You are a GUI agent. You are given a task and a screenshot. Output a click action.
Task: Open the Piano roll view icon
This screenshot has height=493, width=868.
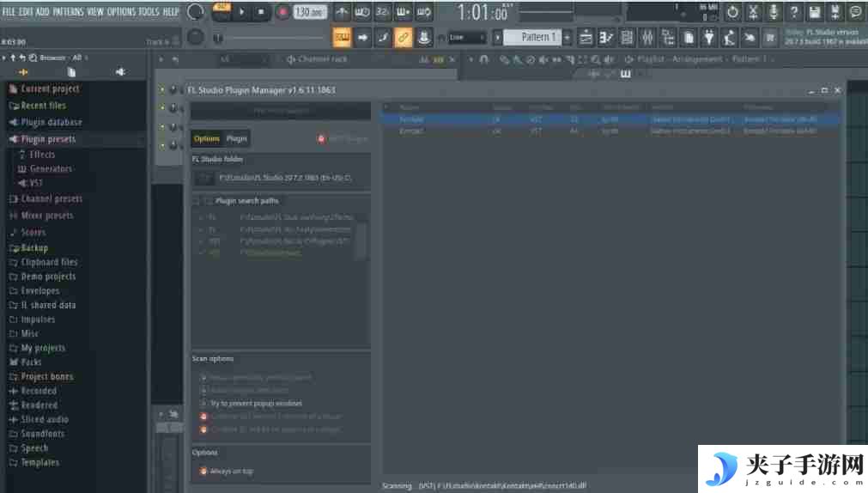click(x=606, y=38)
